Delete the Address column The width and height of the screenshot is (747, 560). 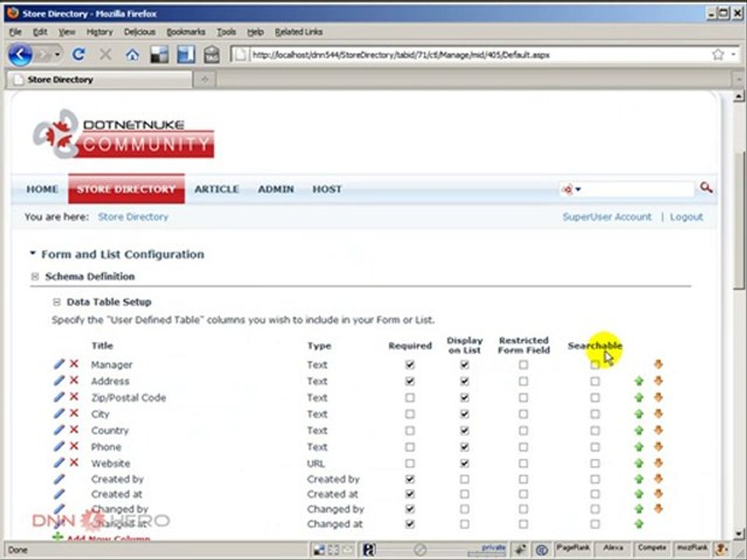[x=74, y=380]
